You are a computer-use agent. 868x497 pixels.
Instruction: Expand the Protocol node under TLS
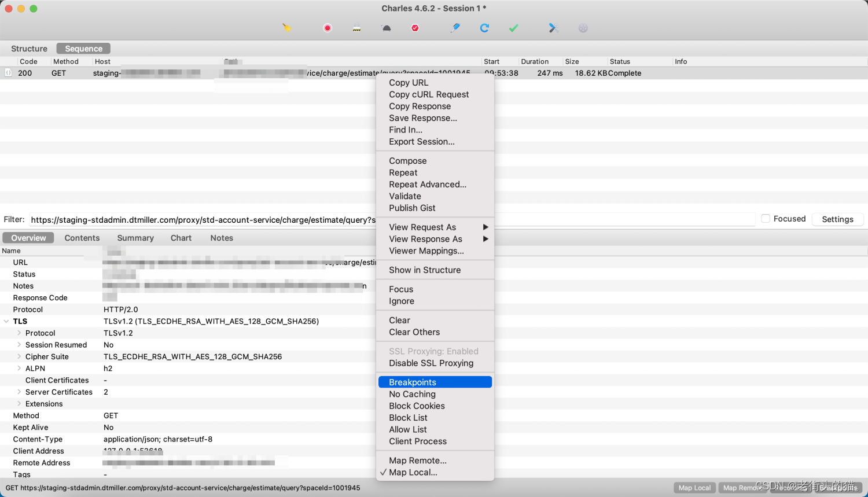tap(19, 333)
